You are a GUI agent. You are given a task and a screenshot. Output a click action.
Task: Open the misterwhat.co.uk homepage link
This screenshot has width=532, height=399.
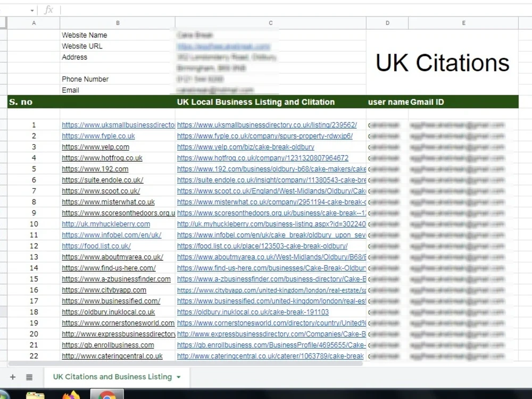click(x=108, y=202)
